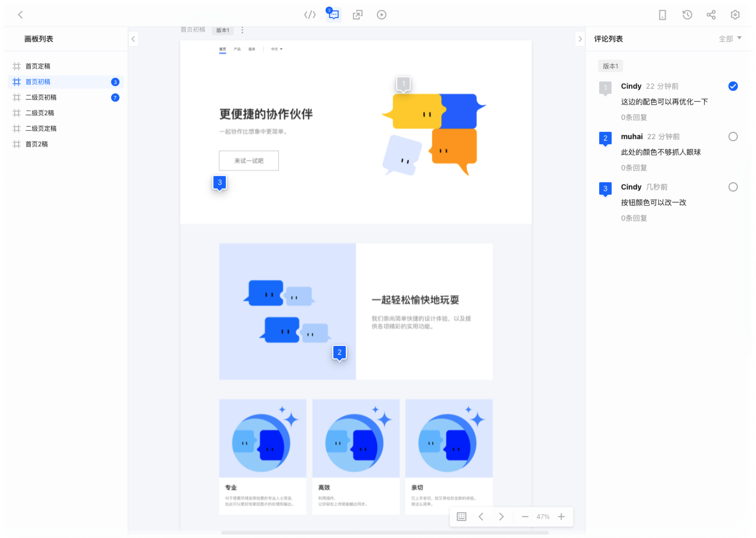Start prototype playback with play icon
This screenshot has width=756, height=538.
[x=381, y=15]
